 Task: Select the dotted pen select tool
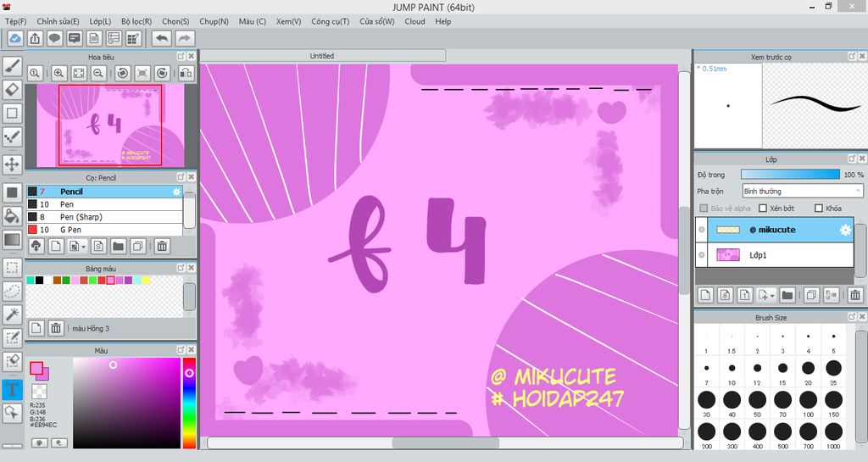pyautogui.click(x=12, y=136)
